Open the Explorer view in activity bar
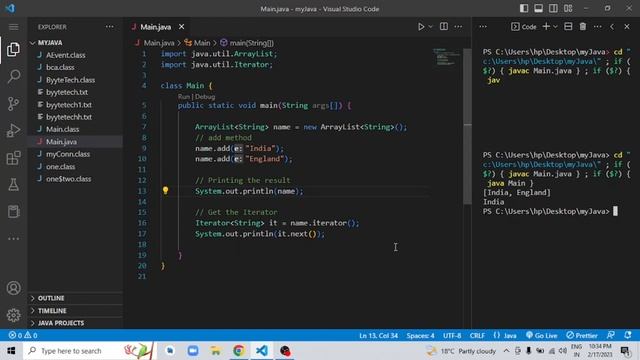The image size is (640, 360). tap(13, 49)
